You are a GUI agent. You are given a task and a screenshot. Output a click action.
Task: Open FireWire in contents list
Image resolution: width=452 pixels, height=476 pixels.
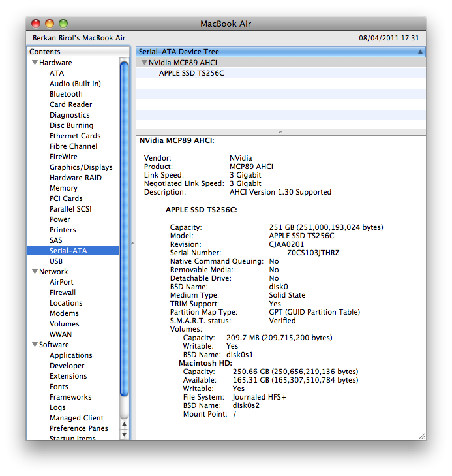pyautogui.click(x=63, y=157)
